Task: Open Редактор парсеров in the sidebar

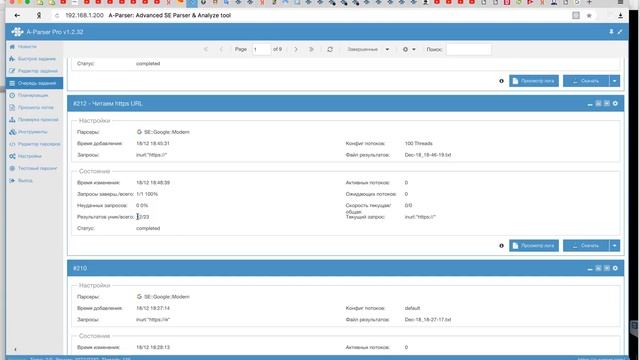Action: click(34, 144)
